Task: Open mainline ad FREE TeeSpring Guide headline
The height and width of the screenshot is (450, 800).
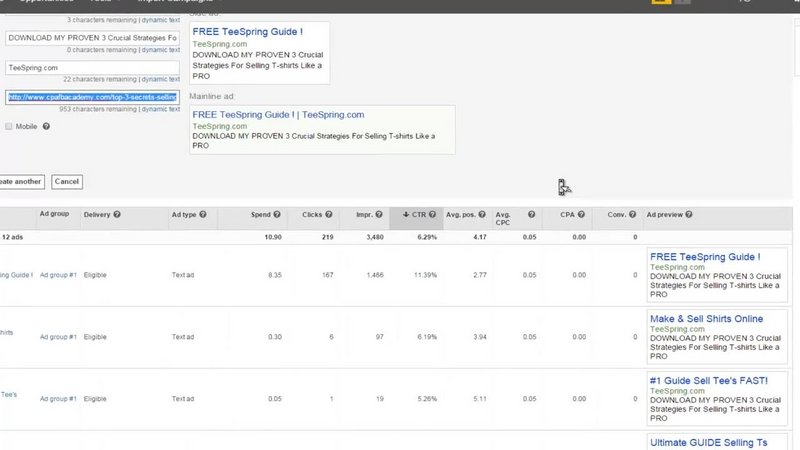Action: pyautogui.click(x=278, y=115)
